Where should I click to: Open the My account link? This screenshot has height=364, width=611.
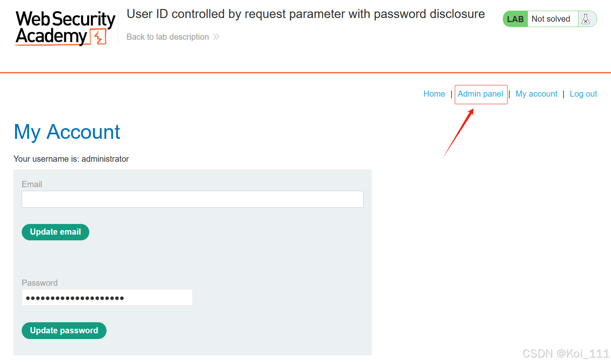click(x=536, y=94)
